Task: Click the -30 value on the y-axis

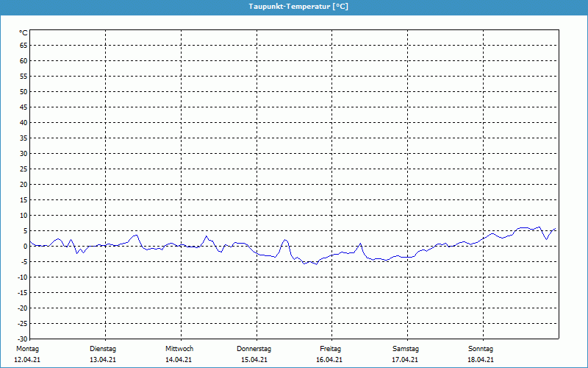Action: click(x=23, y=339)
